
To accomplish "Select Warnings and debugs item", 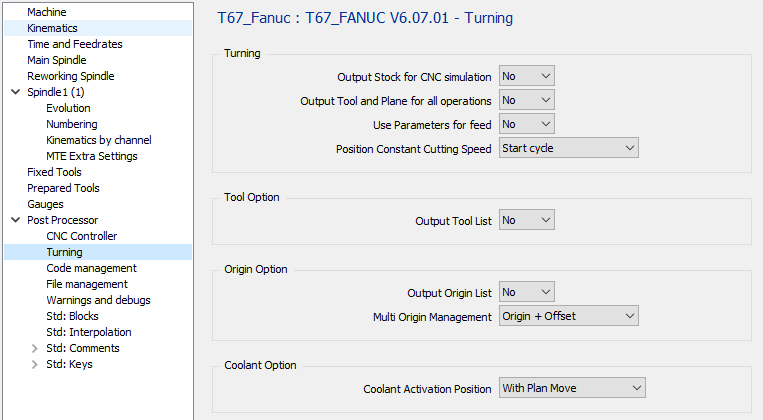I will coord(98,300).
